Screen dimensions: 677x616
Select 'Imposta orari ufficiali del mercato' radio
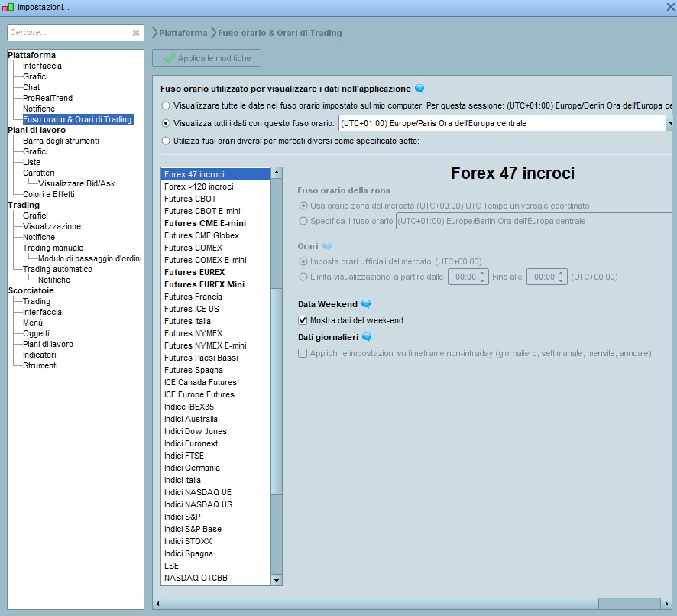pyautogui.click(x=303, y=261)
